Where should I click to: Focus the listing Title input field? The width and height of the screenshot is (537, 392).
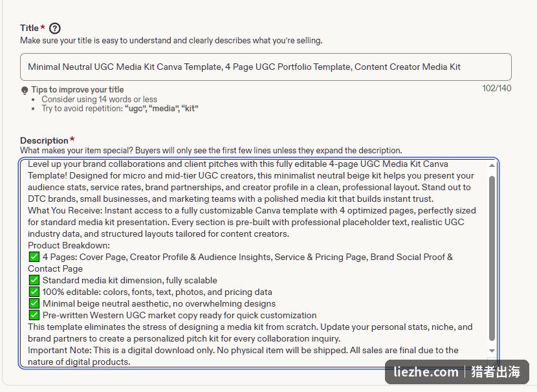266,67
